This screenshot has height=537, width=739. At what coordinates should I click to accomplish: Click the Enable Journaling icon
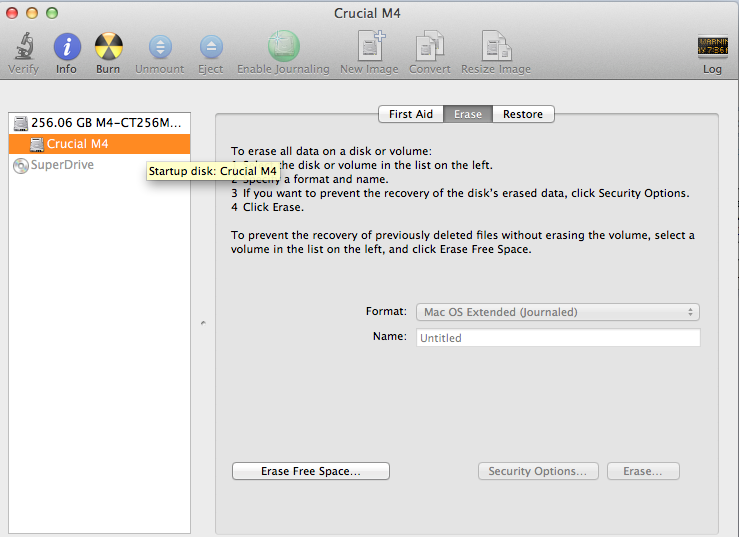[284, 46]
